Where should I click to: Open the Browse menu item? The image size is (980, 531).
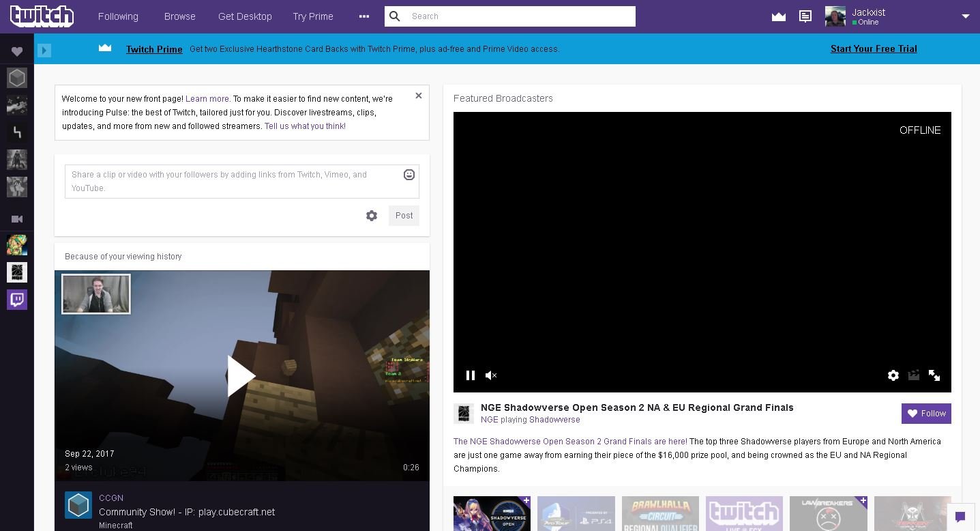tap(180, 16)
